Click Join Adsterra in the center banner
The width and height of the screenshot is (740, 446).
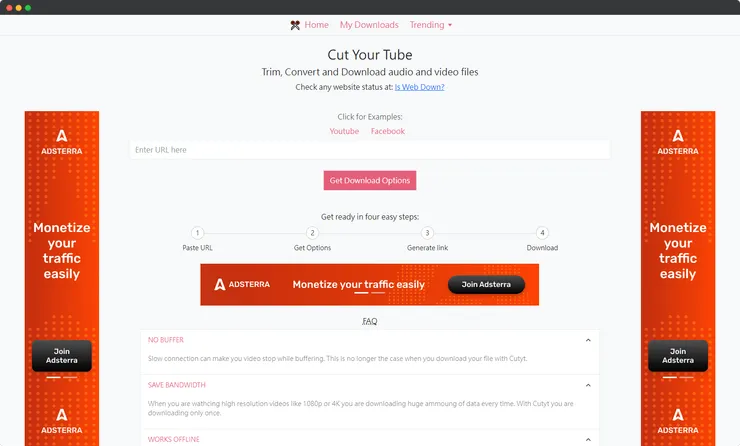tap(486, 284)
